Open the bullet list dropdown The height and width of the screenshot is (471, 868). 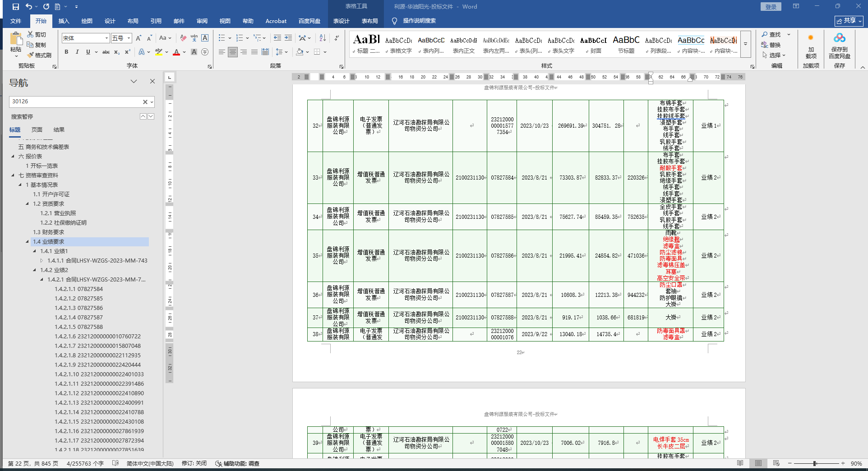pos(230,38)
